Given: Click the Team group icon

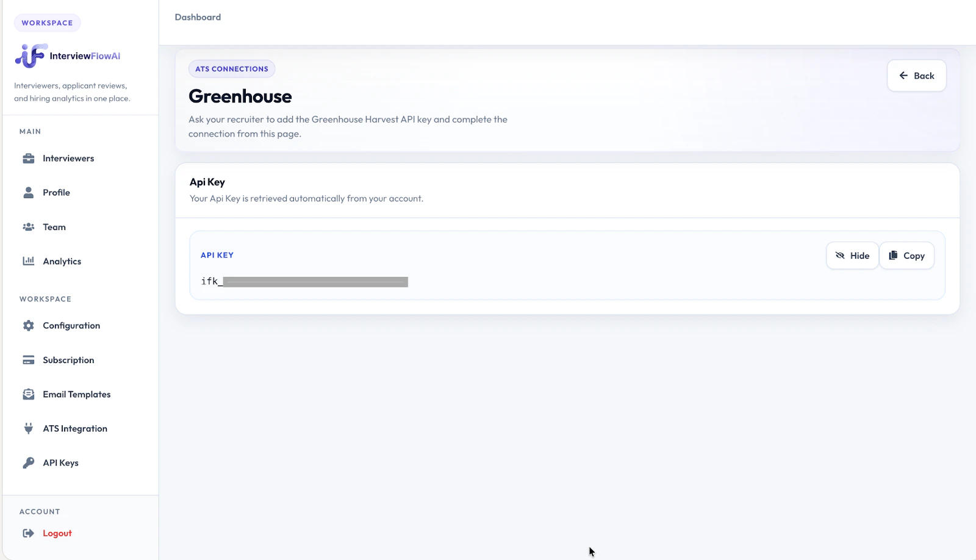Looking at the screenshot, I should pos(29,227).
